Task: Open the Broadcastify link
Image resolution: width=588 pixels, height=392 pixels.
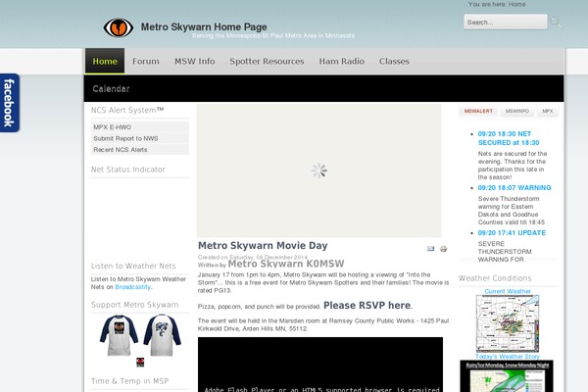Action: (x=132, y=287)
